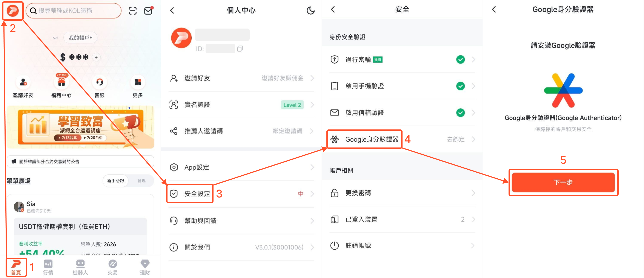Copy the user ID icon
Screen dimensions: 644x278
pyautogui.click(x=240, y=49)
